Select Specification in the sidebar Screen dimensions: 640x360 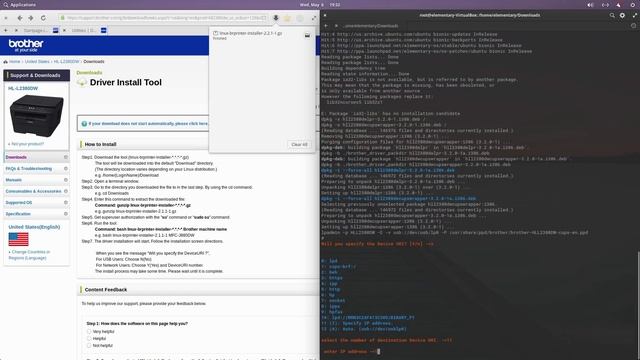tap(18, 214)
